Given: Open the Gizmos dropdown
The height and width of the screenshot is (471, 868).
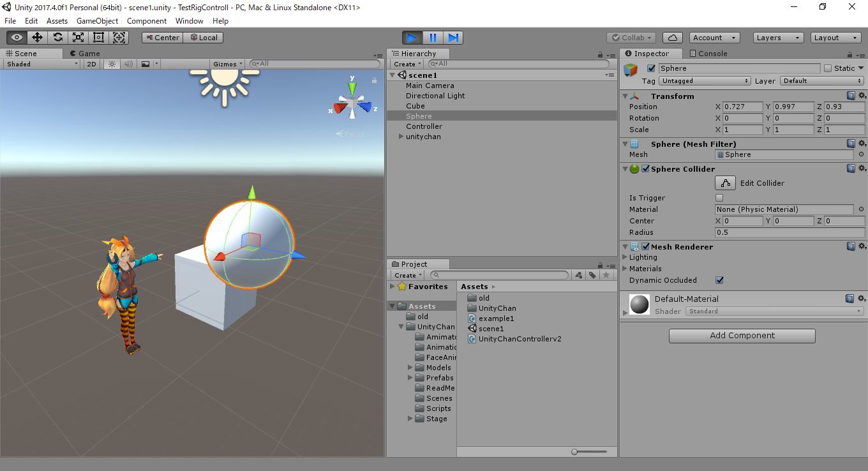Looking at the screenshot, I should click(228, 64).
